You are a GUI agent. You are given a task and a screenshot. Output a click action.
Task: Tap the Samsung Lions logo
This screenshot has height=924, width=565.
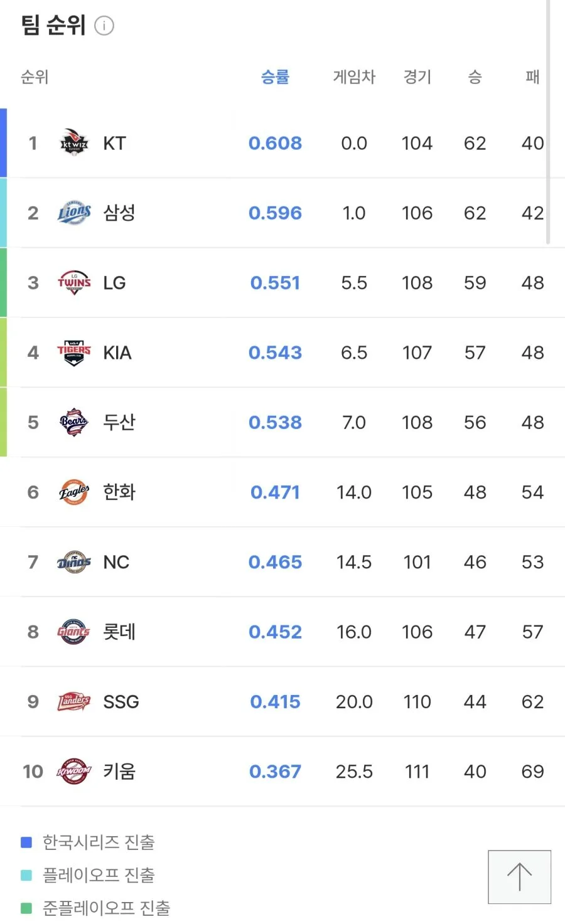pyautogui.click(x=74, y=213)
